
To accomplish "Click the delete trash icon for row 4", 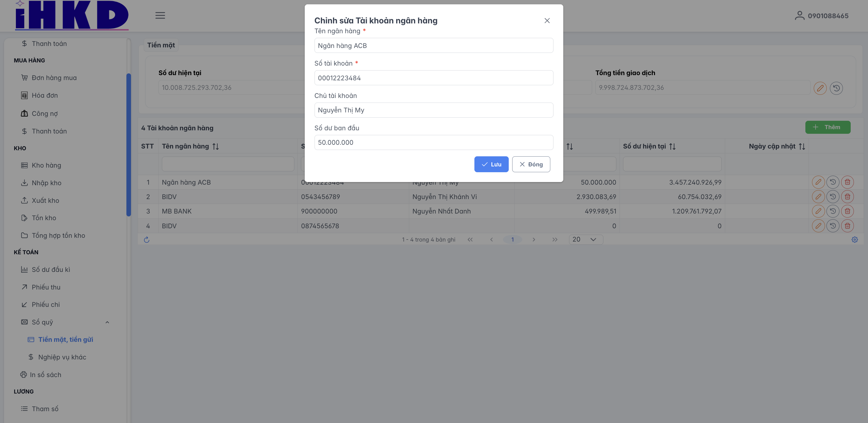I will tap(847, 226).
